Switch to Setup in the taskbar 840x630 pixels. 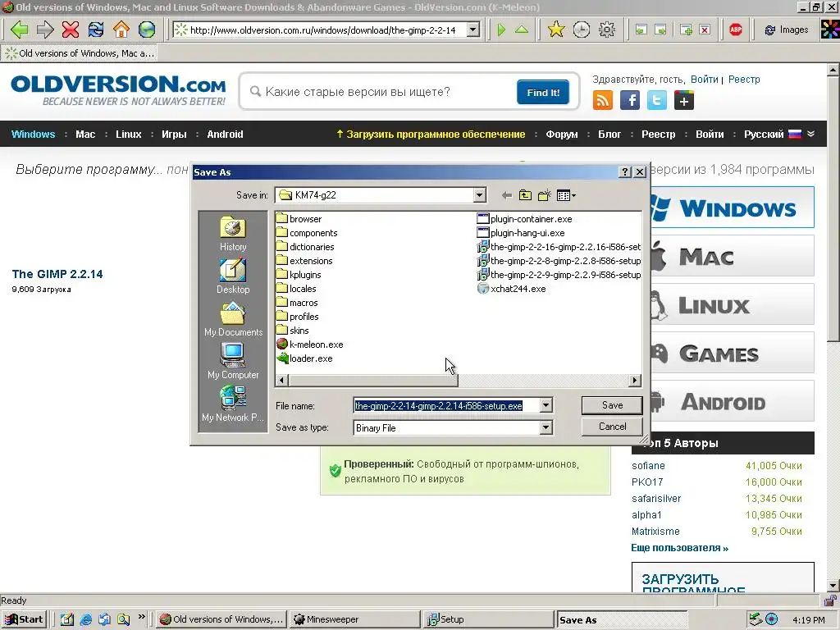click(x=487, y=619)
